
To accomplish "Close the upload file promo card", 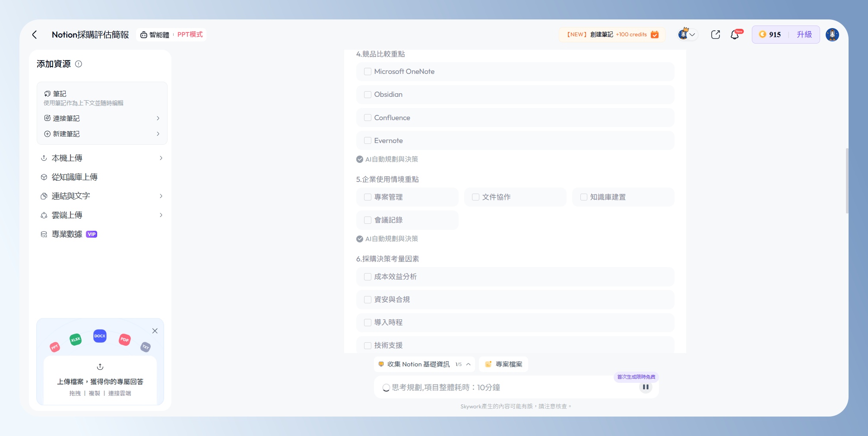I will click(155, 331).
